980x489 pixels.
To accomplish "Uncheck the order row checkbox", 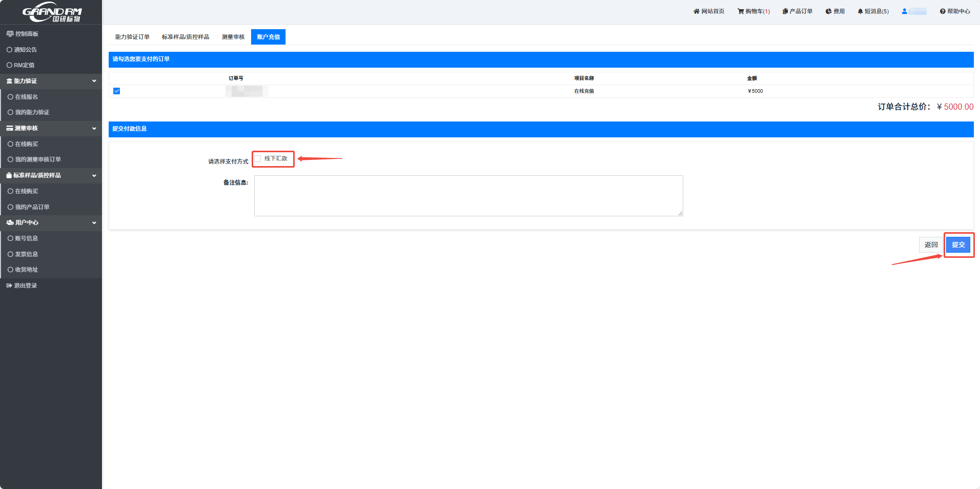I will (x=117, y=91).
